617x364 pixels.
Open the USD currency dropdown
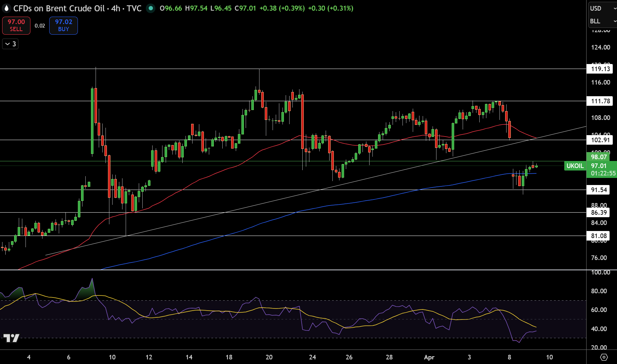coord(602,8)
